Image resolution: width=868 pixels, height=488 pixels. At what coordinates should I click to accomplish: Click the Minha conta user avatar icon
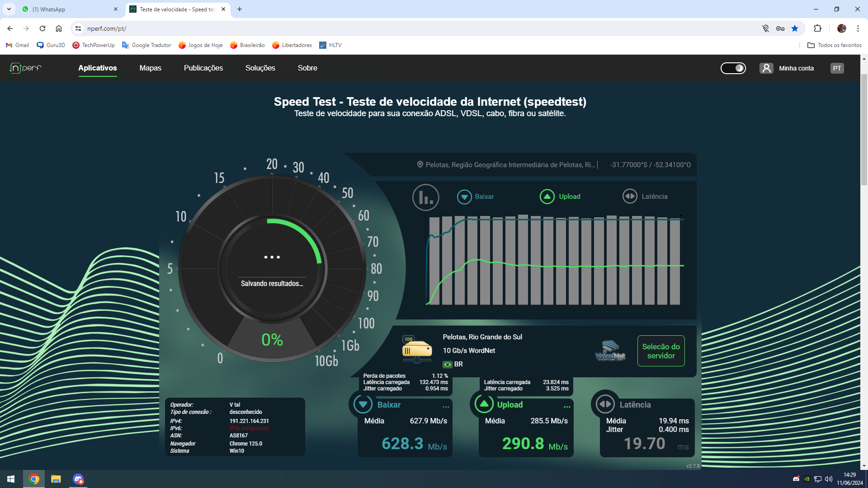[766, 68]
